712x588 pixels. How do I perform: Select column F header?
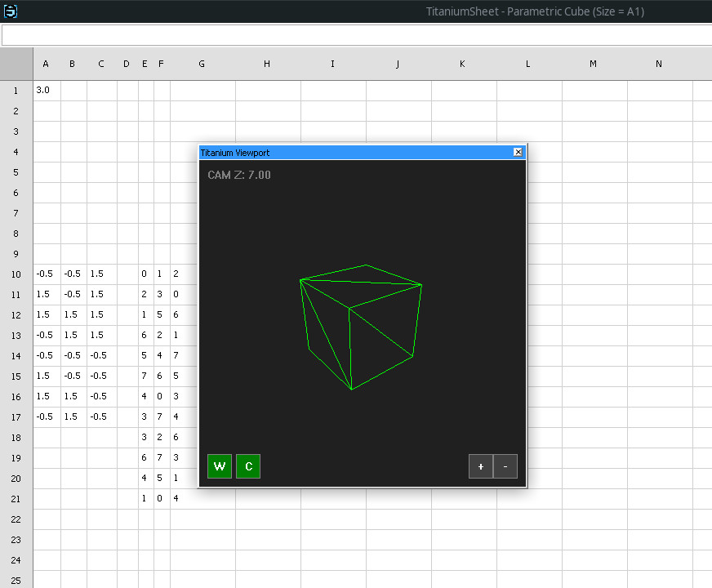pyautogui.click(x=161, y=64)
